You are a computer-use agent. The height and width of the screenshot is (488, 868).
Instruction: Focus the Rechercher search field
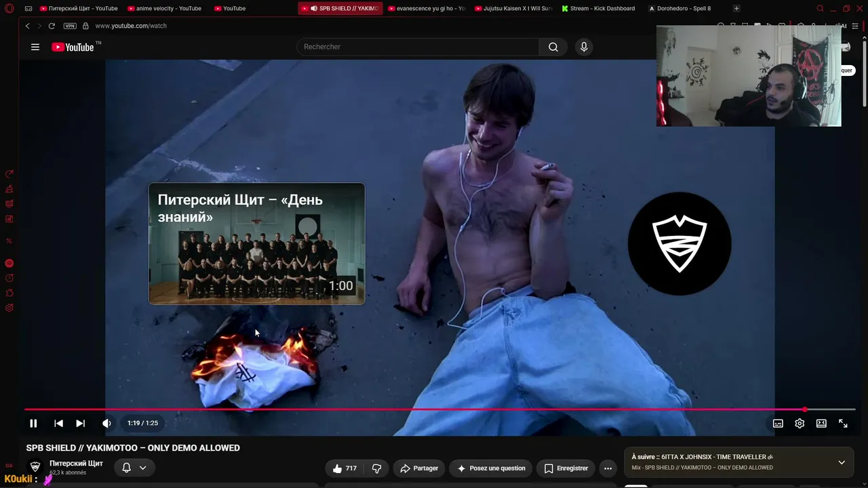click(x=418, y=47)
